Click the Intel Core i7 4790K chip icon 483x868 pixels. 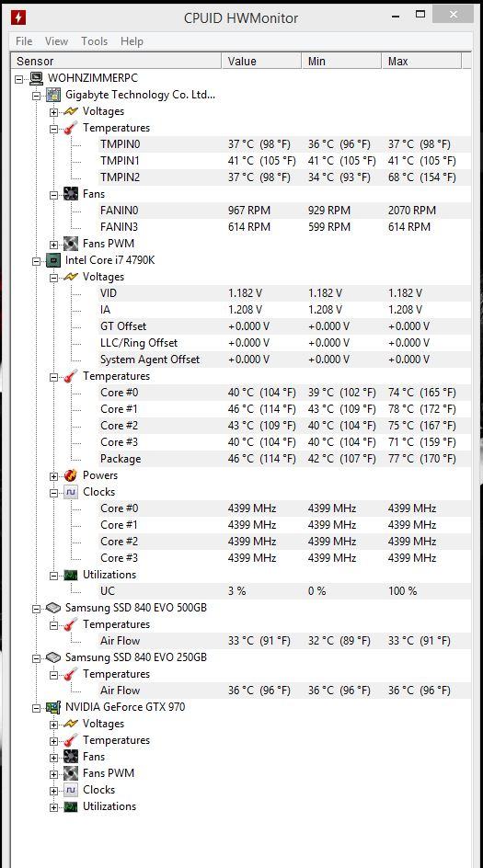point(53,260)
